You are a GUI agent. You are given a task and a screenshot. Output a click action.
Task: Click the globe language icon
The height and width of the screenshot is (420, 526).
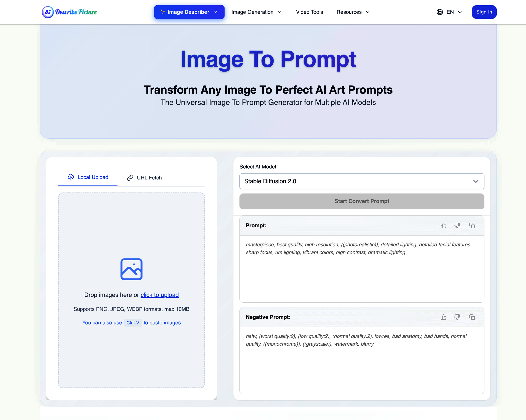(440, 12)
